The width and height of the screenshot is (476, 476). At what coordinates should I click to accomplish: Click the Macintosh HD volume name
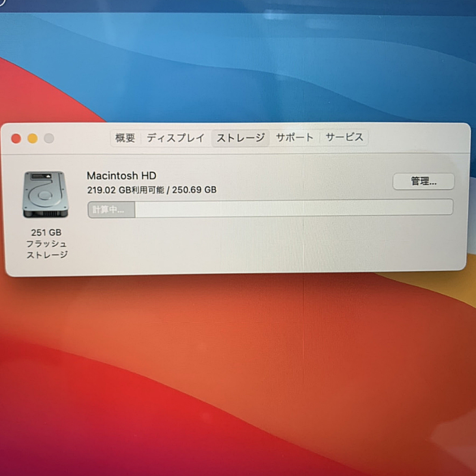coord(121,175)
